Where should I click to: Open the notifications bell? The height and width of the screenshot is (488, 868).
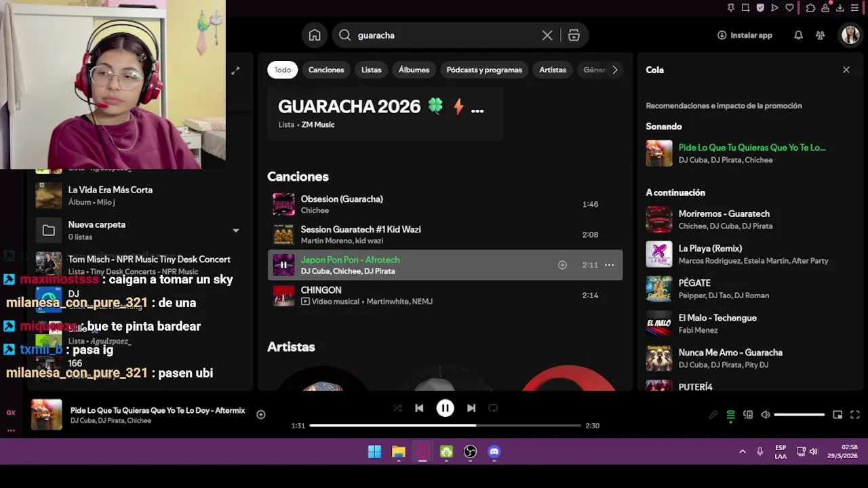798,35
